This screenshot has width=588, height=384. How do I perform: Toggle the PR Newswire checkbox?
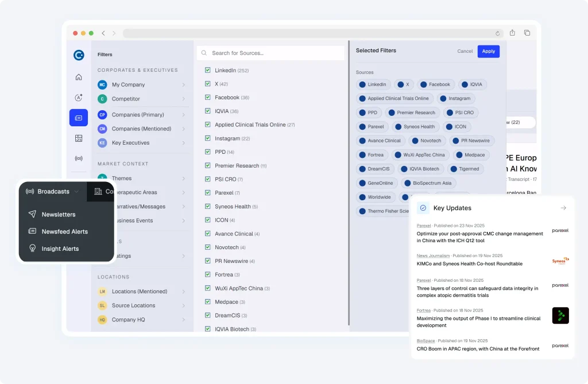[x=208, y=261]
